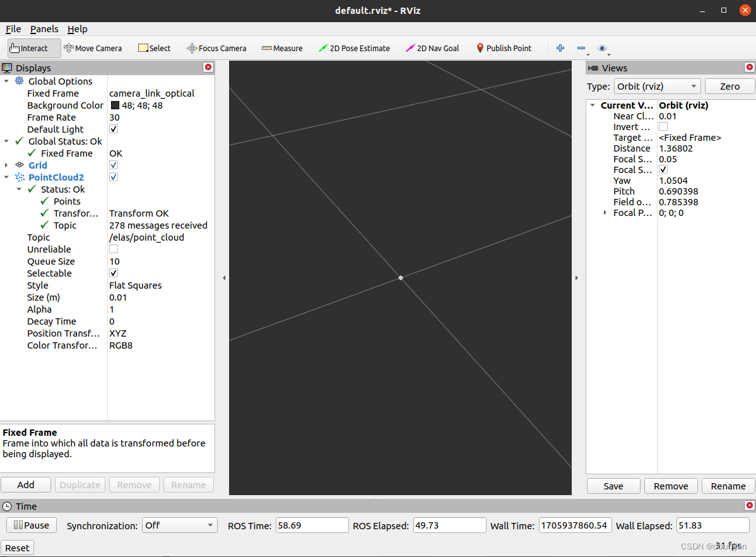This screenshot has height=557, width=756.
Task: Collapse the Status: Ok node
Action: [20, 189]
